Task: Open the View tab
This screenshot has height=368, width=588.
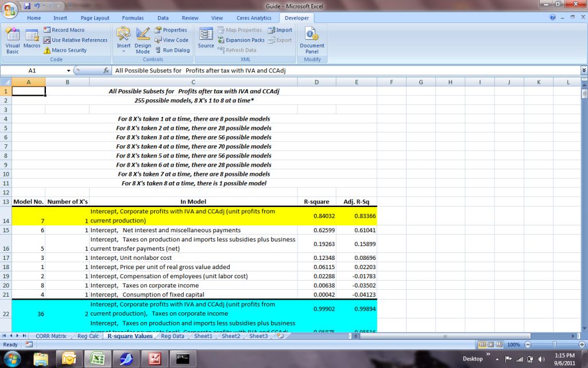Action: click(216, 18)
